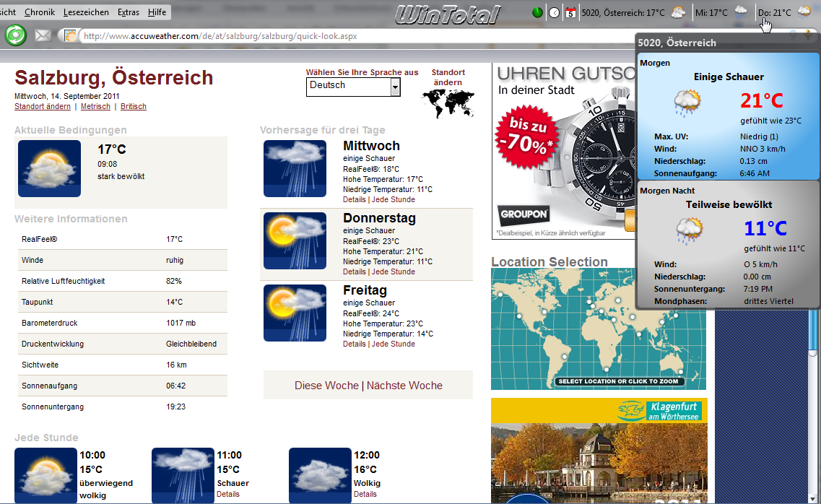Open the Nächste Woche forecast link

[x=405, y=385]
